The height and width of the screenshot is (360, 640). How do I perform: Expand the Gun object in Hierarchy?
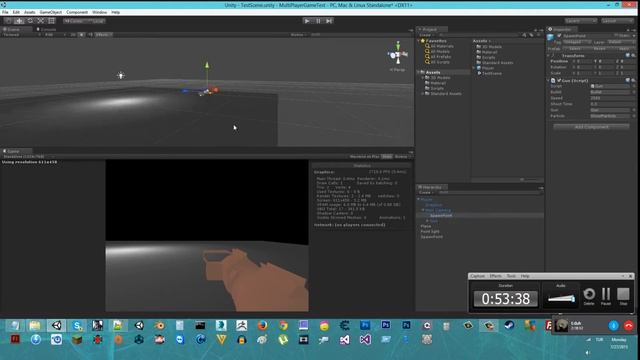pyautogui.click(x=427, y=221)
